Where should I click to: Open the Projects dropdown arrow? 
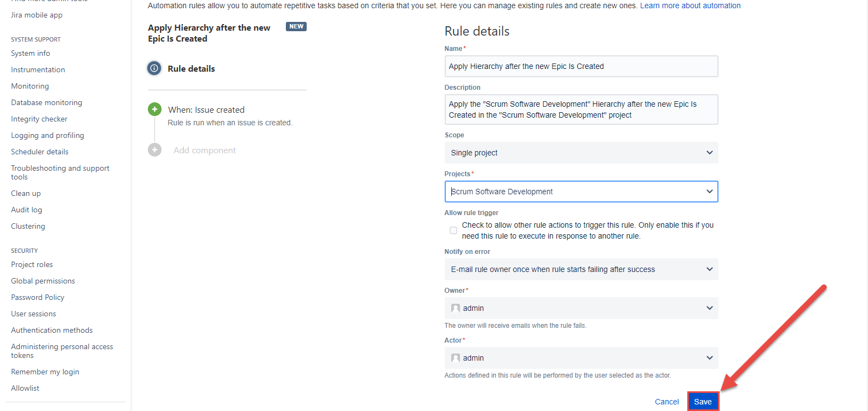click(x=709, y=192)
